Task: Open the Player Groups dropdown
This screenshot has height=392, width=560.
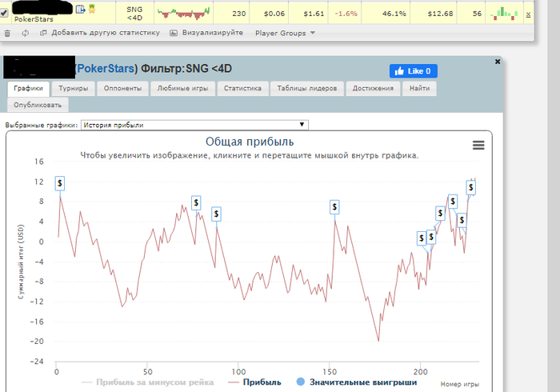Action: (x=285, y=34)
